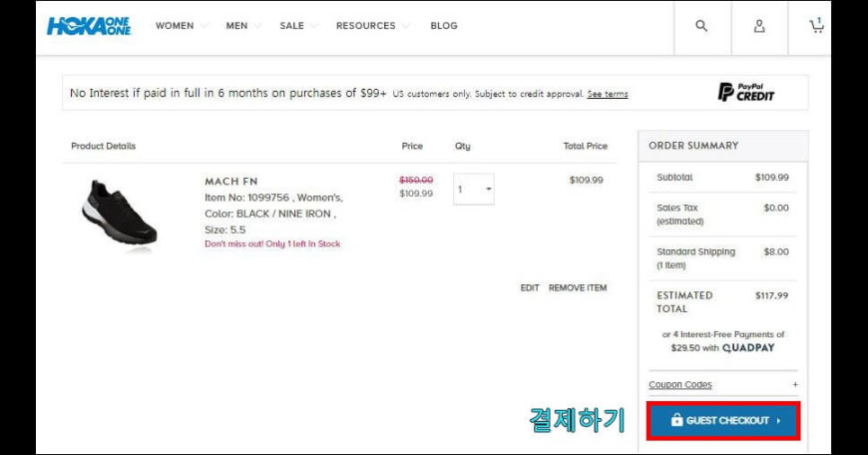
Task: View the shopping cart icon
Action: coord(816,26)
